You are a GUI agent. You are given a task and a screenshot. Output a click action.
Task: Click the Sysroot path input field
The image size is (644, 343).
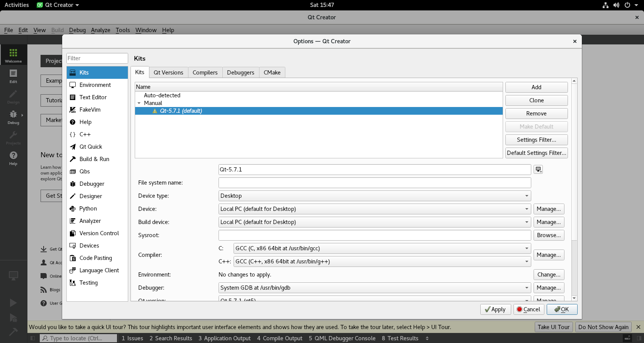point(375,235)
